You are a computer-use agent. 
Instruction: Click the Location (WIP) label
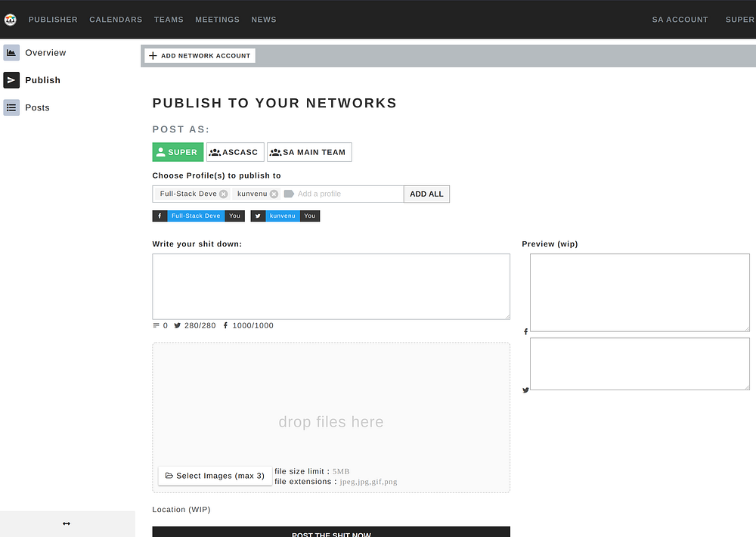tap(181, 510)
